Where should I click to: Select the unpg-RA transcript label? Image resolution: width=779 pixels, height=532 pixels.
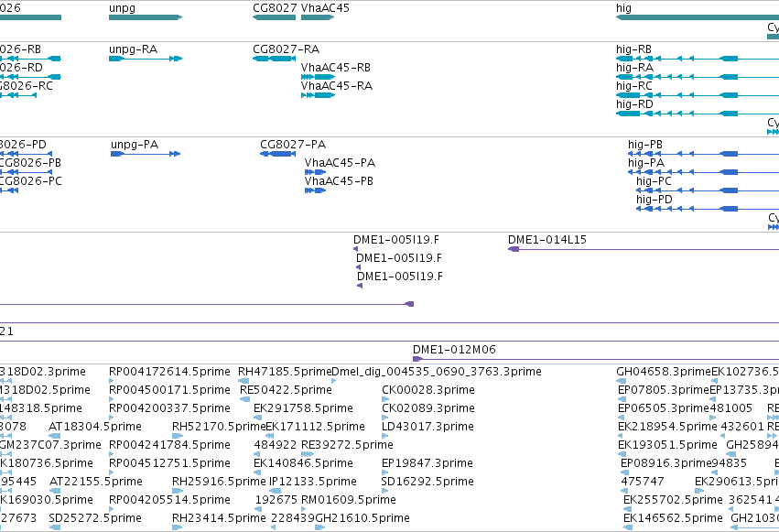pos(133,49)
